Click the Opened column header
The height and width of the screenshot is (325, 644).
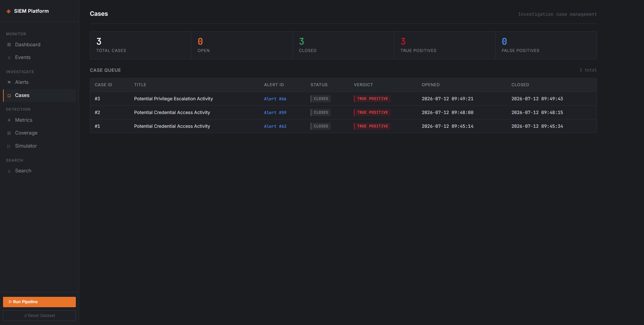431,85
